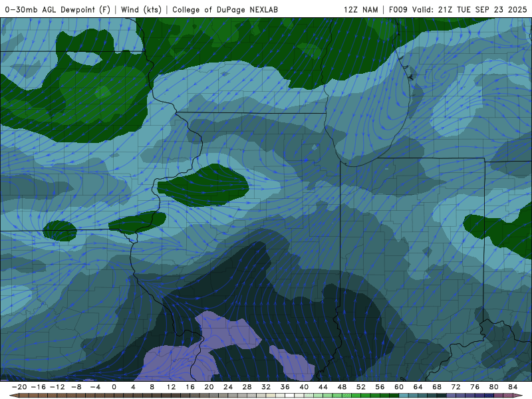
Task: Click the '52' legend value
Action: coord(361,387)
